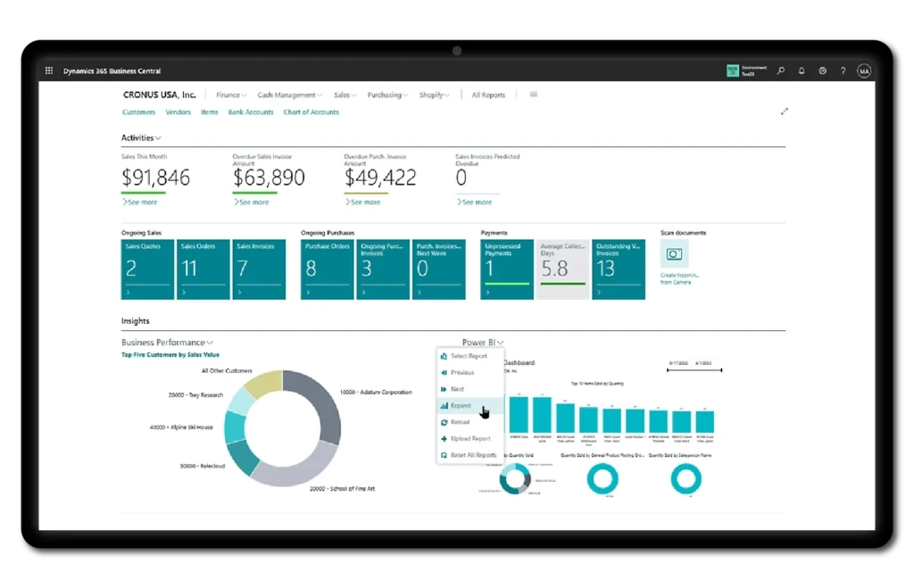Screen dimensions: 914x588
Task: Click the $91,846 Sales This Month value
Action: coord(155,178)
